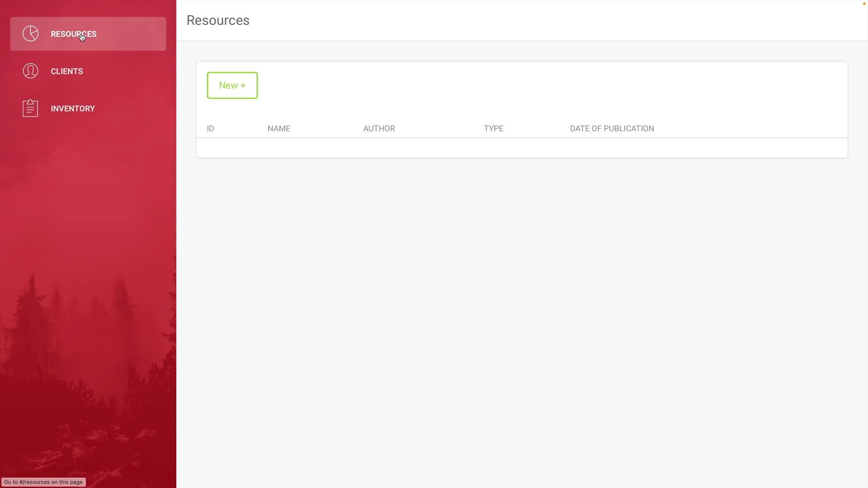
Task: Sort by the ID column header
Action: pos(210,129)
